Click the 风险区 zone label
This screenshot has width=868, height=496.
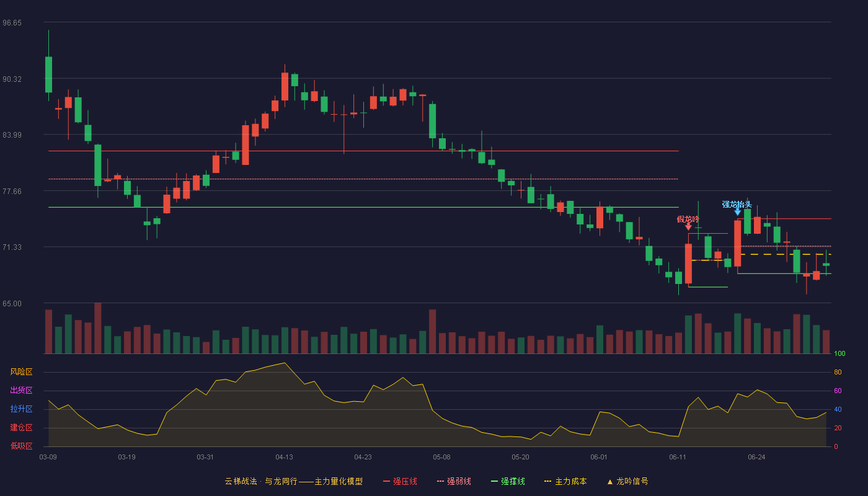point(21,372)
